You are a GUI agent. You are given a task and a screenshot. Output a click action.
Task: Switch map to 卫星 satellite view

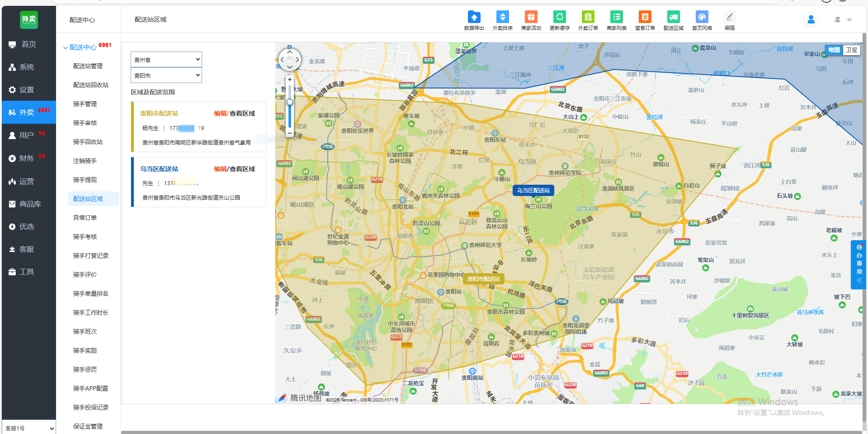851,50
